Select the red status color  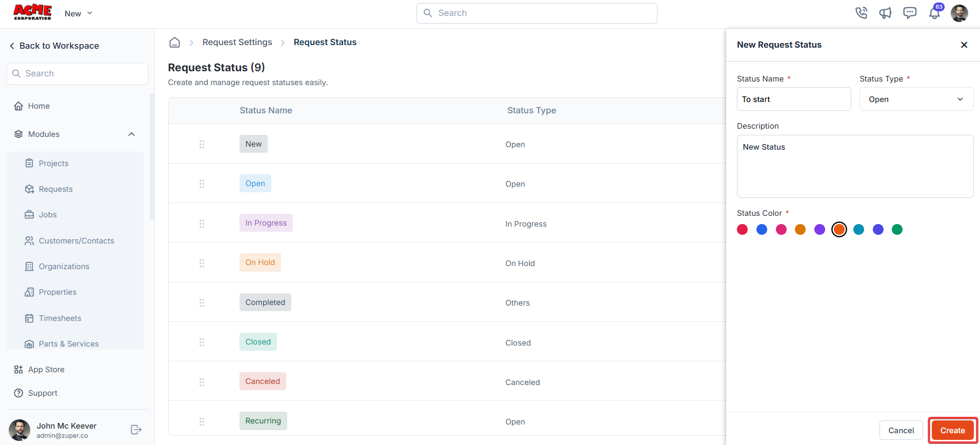point(742,230)
